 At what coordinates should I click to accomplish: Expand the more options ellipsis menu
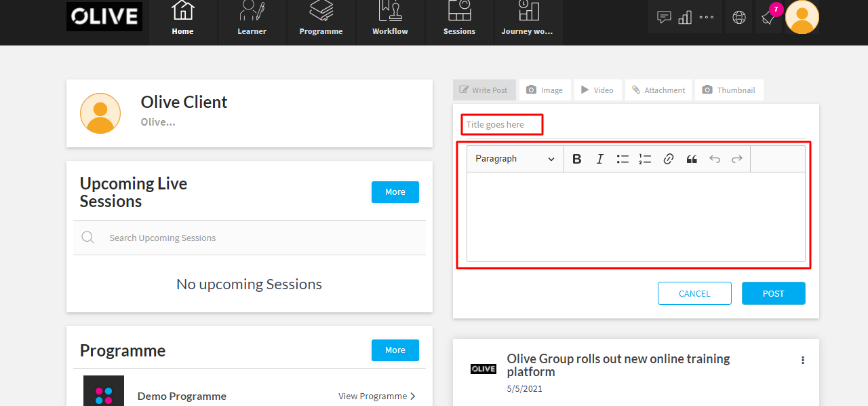coord(706,17)
